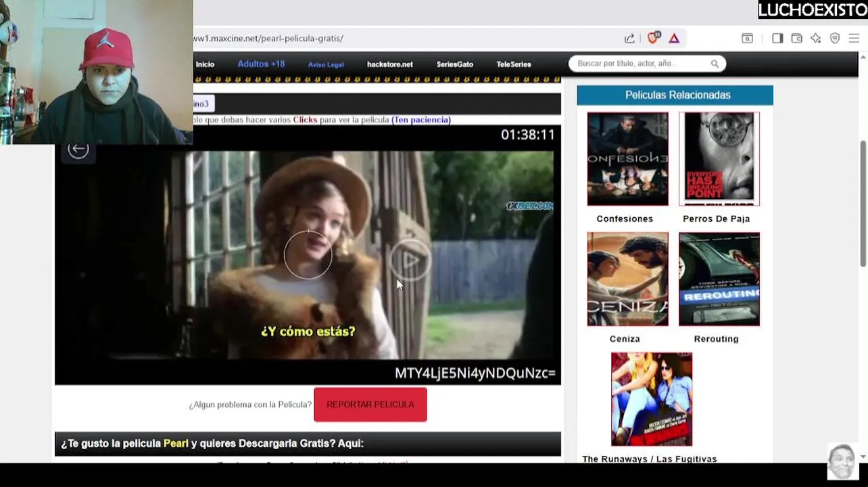Image resolution: width=868 pixels, height=487 pixels.
Task: Click the video timestamp 01:38:11
Action: point(527,135)
